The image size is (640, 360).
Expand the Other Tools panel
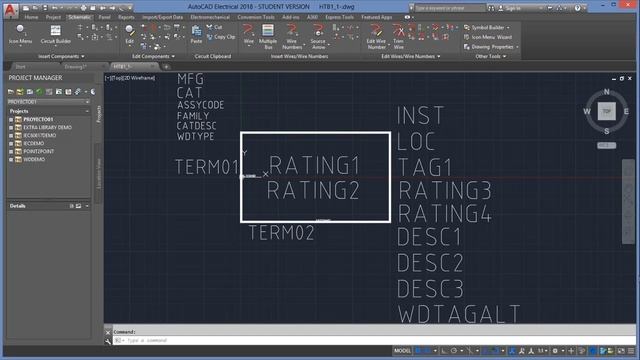(491, 56)
